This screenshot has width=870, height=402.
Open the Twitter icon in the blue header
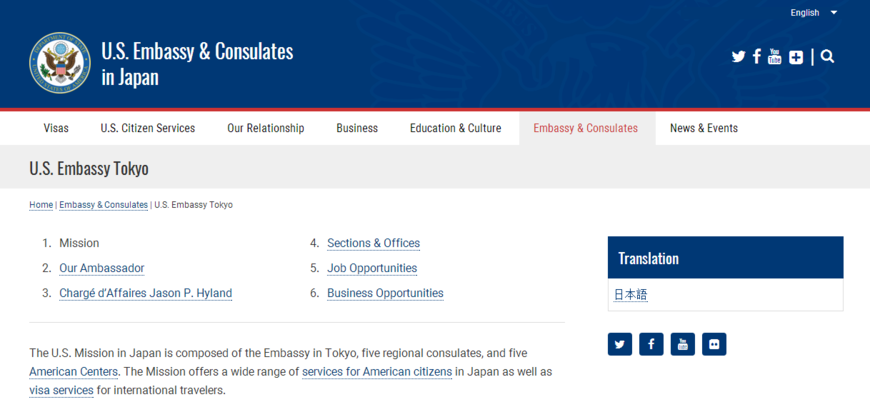tap(738, 57)
